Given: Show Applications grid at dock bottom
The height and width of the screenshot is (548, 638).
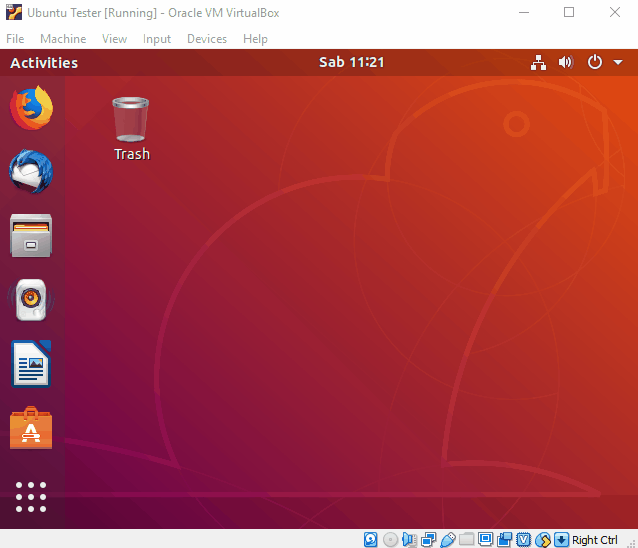Looking at the screenshot, I should click(x=31, y=497).
